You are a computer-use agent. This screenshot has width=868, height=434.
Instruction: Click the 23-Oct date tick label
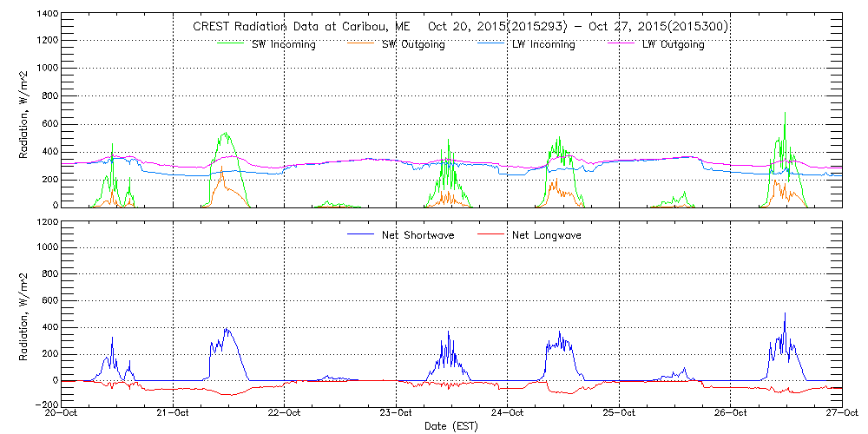pyautogui.click(x=396, y=414)
